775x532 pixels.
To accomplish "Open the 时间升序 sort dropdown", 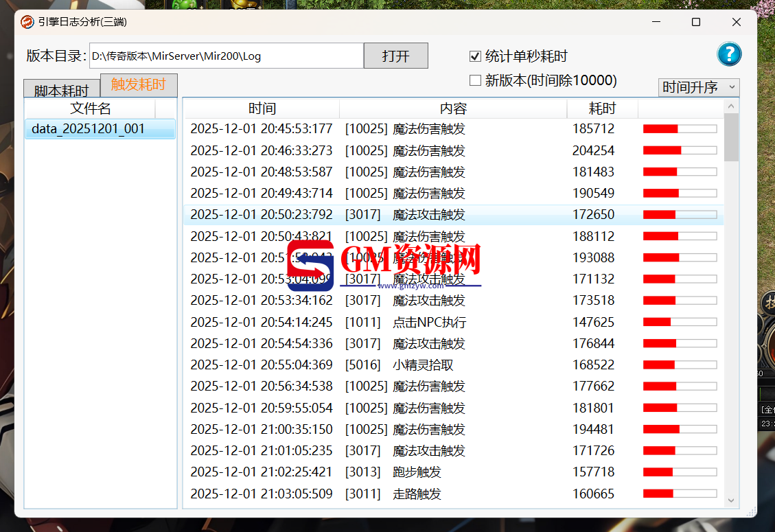I will click(x=698, y=87).
